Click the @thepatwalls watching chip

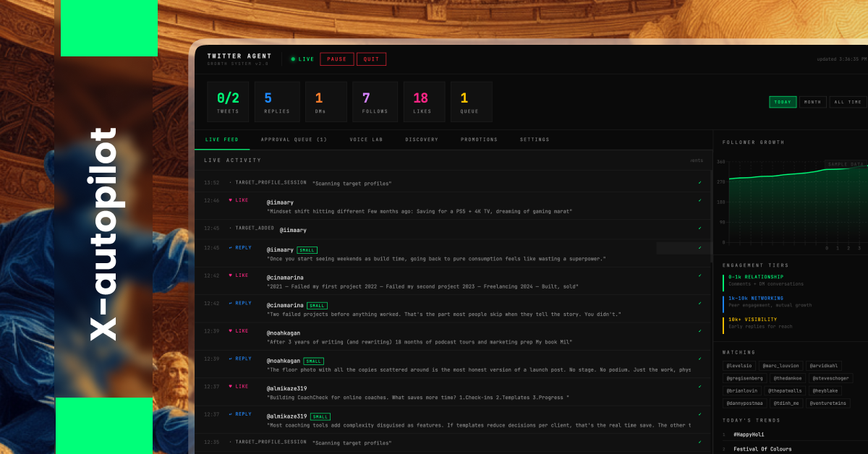786,390
